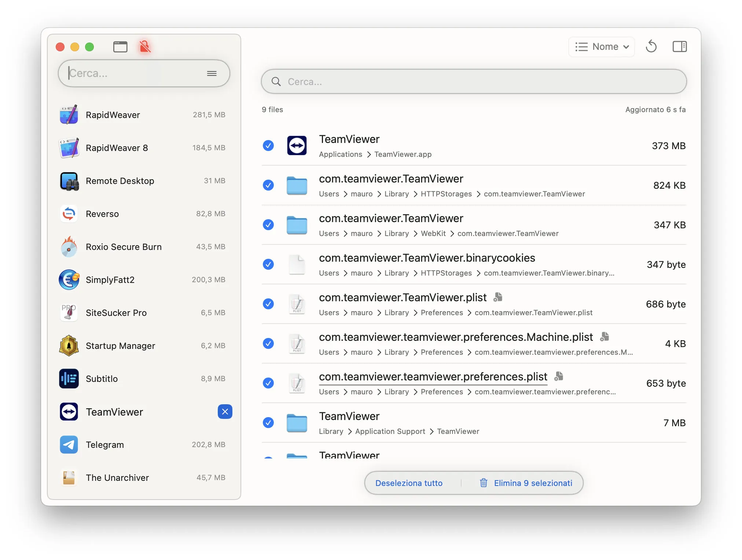This screenshot has width=742, height=560.
Task: Toggle the side panel with the layout icon
Action: coord(679,47)
